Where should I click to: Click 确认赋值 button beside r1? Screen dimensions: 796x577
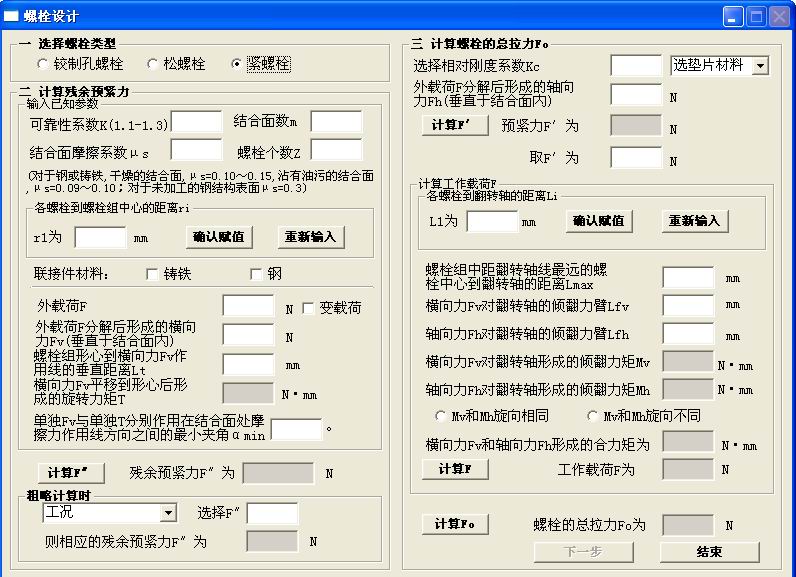coord(219,237)
